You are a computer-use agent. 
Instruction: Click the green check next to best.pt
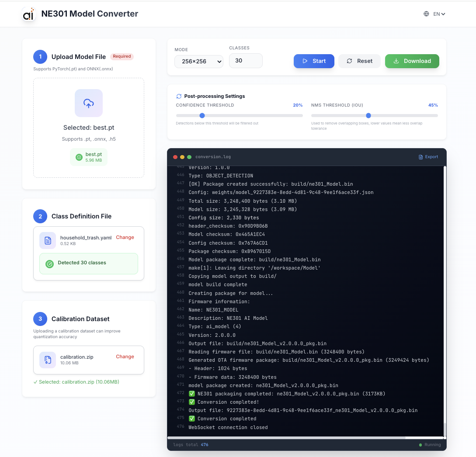pos(79,157)
